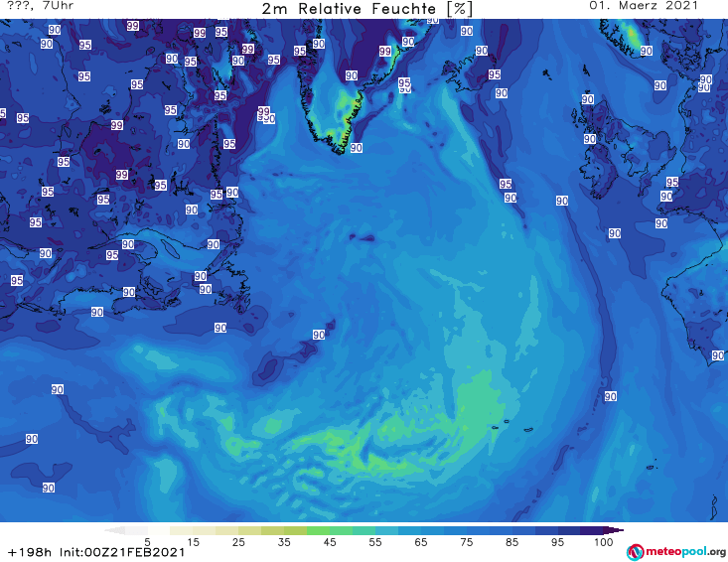Viewport: 728px width, 562px height.
Task: Click the color scale tick label "55"
Action: point(375,542)
